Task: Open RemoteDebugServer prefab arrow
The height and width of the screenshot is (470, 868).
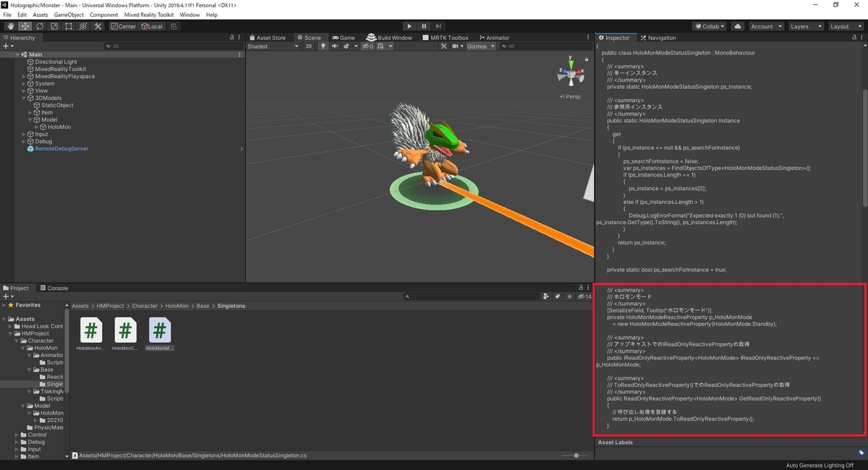Action: [x=242, y=149]
